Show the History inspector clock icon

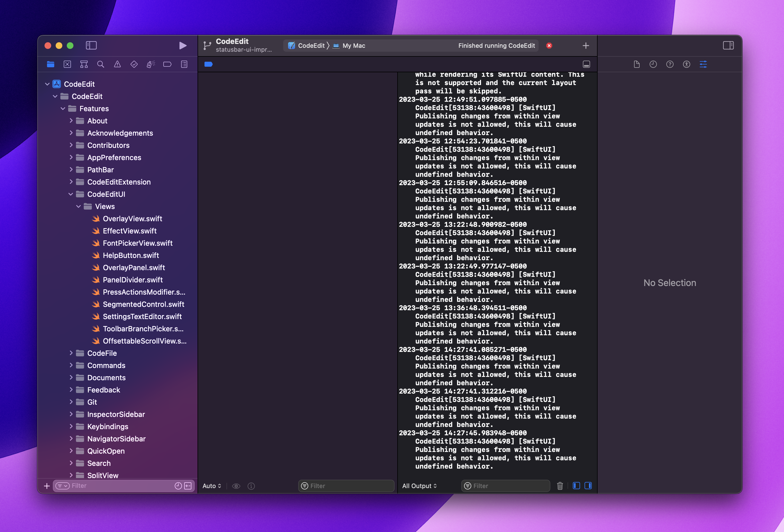653,64
